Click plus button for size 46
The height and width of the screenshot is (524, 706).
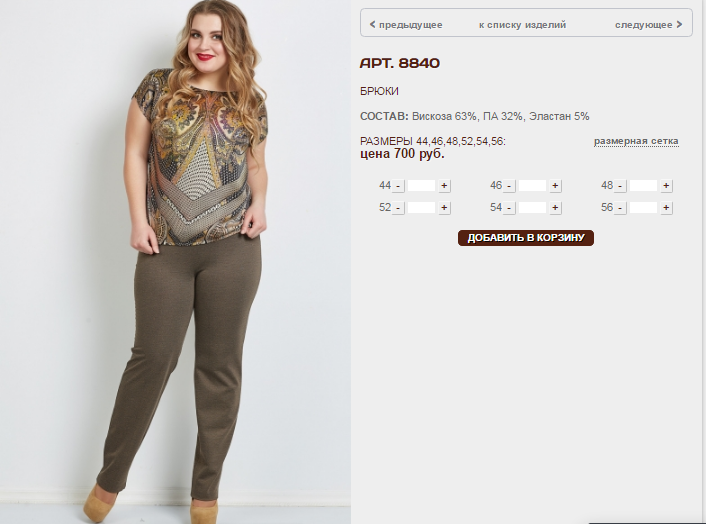point(555,185)
